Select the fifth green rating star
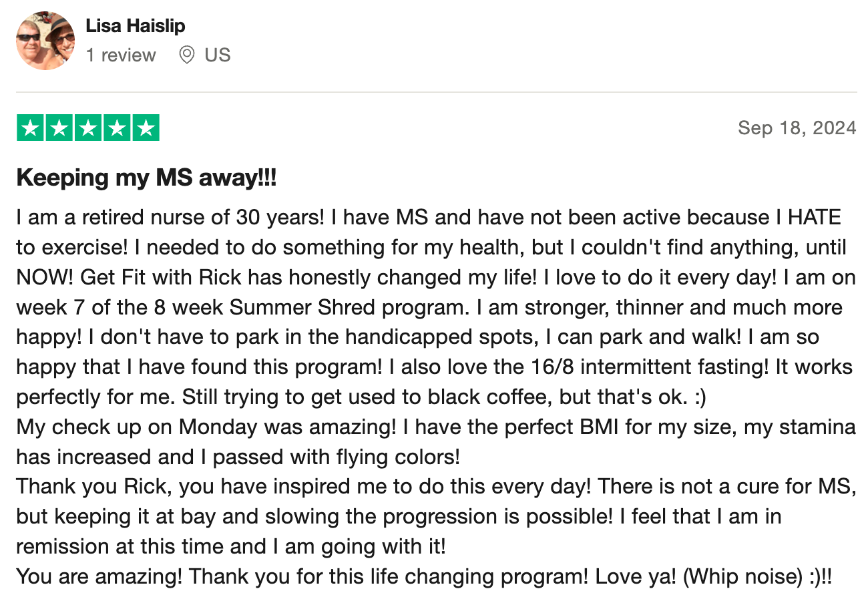The height and width of the screenshot is (601, 868). pyautogui.click(x=146, y=128)
